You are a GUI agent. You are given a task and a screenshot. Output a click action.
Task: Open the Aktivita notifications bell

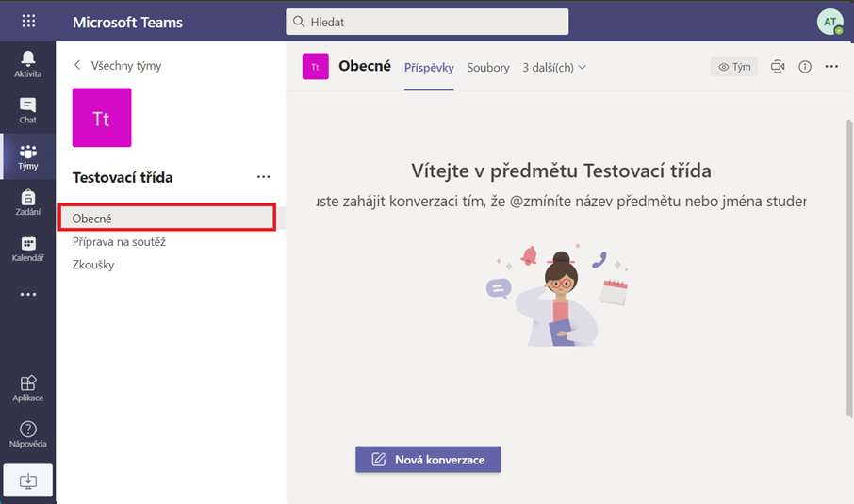27,64
